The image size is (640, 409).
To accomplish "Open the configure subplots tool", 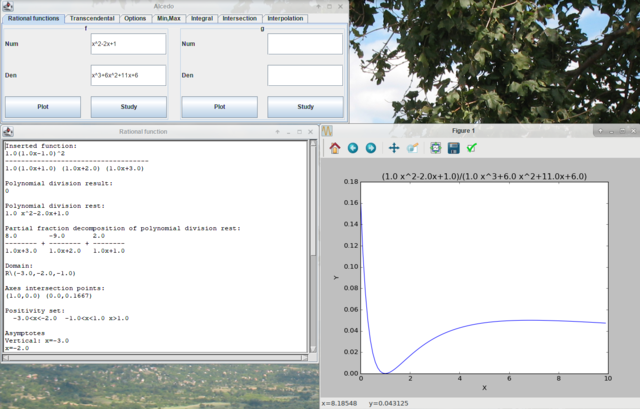I will tap(436, 148).
